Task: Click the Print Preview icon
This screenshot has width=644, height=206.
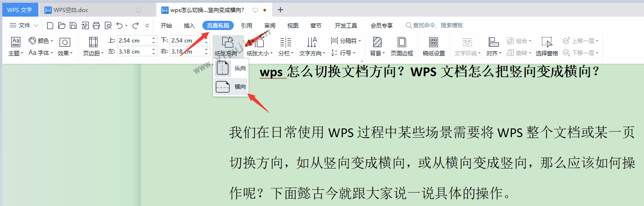Action: click(108, 25)
